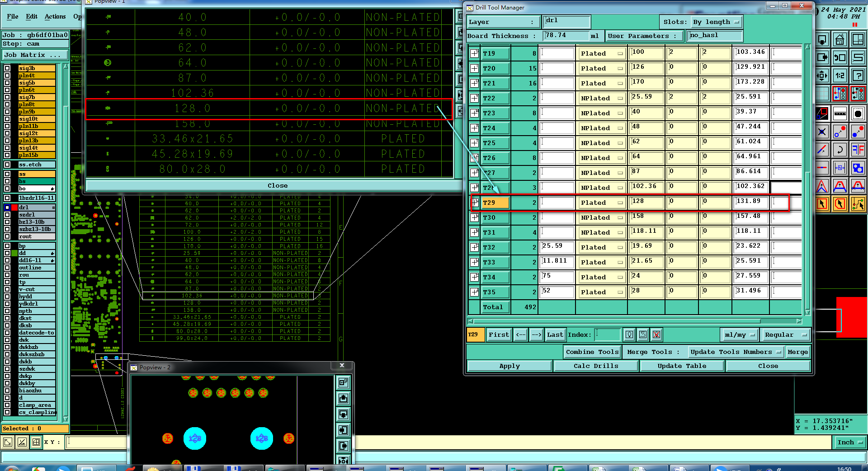Click the 1:2 zoom scale icon
The height and width of the screenshot is (471, 868).
tap(840, 76)
